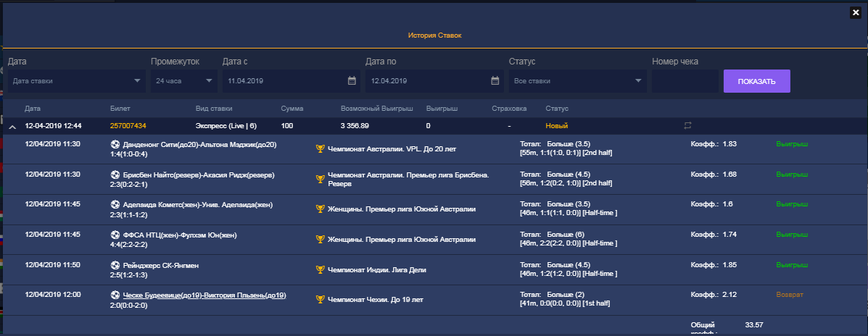Screen dimensions: 868x336
Task: Click soccer ball icon for ФФСА НТЦ match
Action: (x=115, y=235)
